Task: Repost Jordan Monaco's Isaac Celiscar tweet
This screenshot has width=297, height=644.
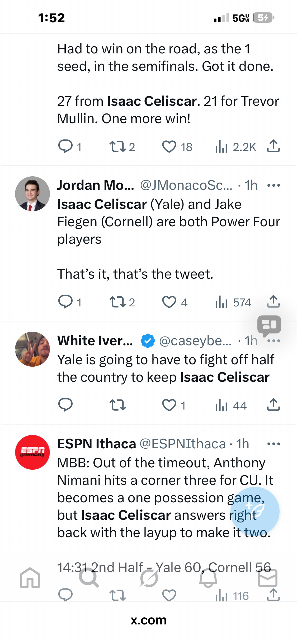Action: (117, 302)
